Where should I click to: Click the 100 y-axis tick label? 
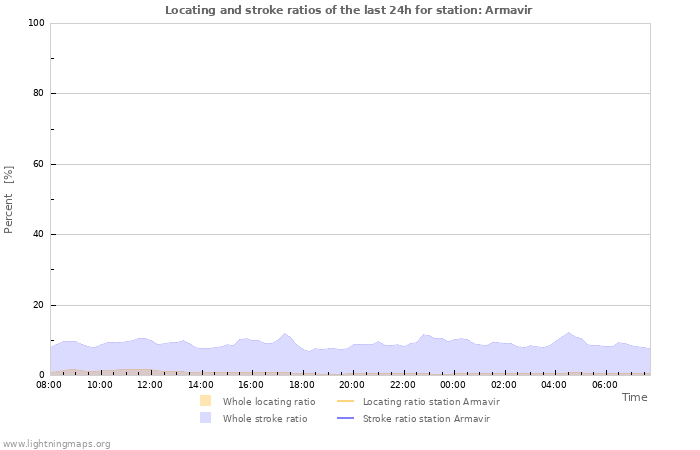(36, 23)
